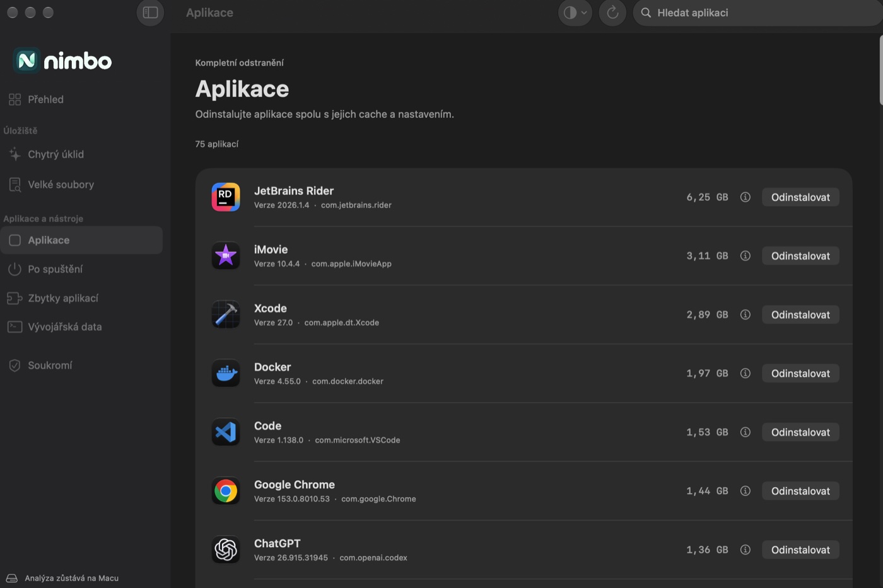Open the appearance theme dropdown
This screenshot has height=588, width=883.
[575, 13]
